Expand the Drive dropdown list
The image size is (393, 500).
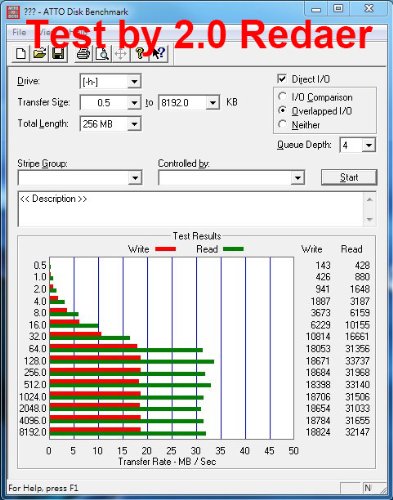point(134,81)
